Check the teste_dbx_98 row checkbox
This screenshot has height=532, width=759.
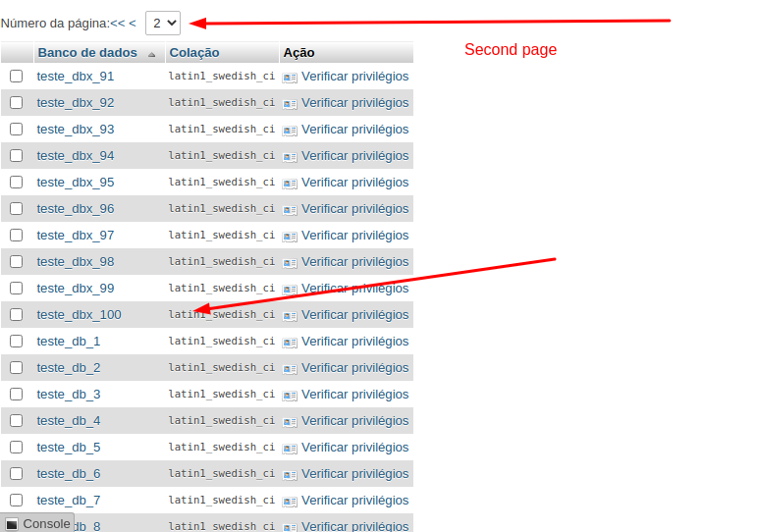(x=16, y=261)
